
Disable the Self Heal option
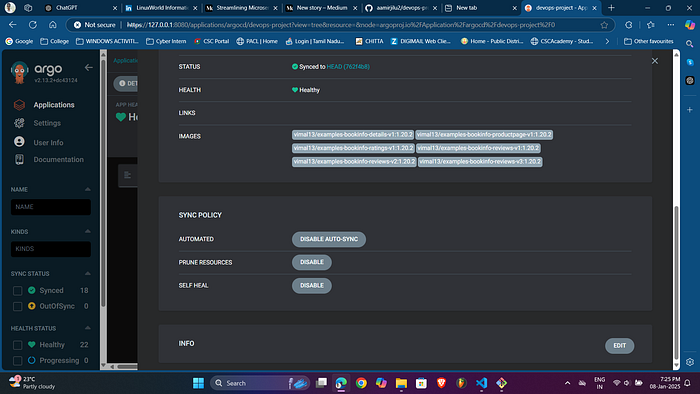point(312,286)
